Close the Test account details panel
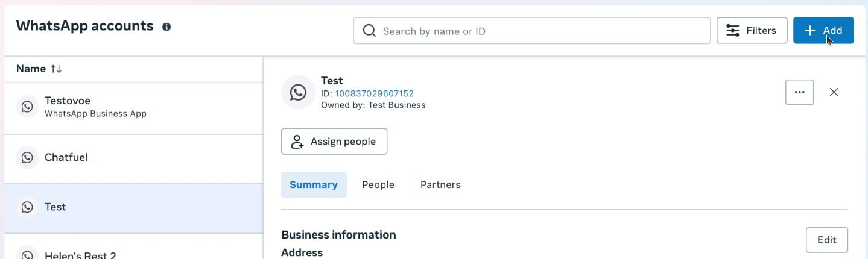Viewport: 868px width, 259px height. click(834, 92)
